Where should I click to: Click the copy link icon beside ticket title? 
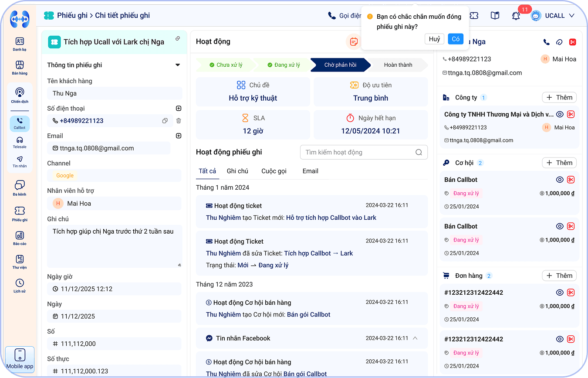tap(178, 39)
